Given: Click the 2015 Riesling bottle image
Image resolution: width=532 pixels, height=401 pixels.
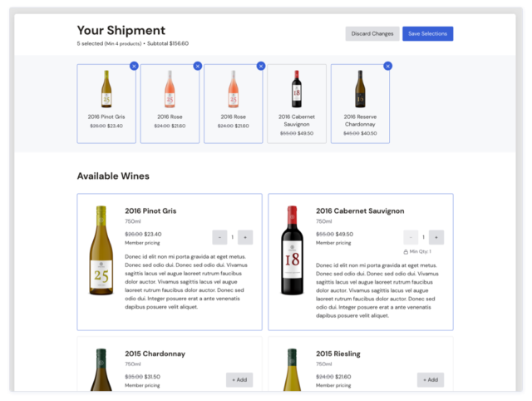Looking at the screenshot, I should pyautogui.click(x=292, y=370).
